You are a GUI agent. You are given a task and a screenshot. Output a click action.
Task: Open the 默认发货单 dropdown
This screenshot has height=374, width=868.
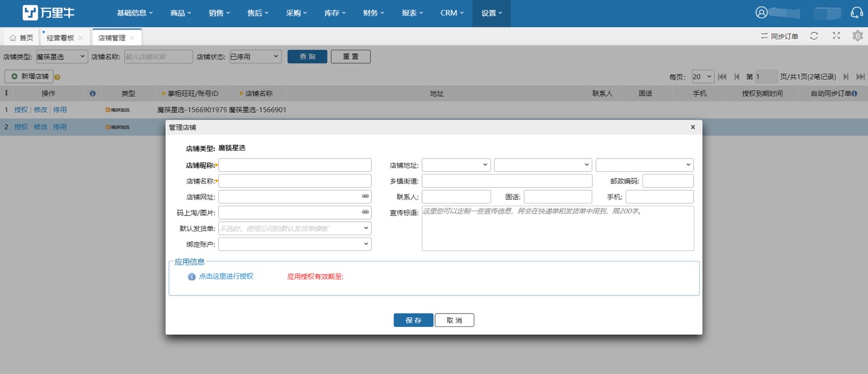click(x=295, y=229)
